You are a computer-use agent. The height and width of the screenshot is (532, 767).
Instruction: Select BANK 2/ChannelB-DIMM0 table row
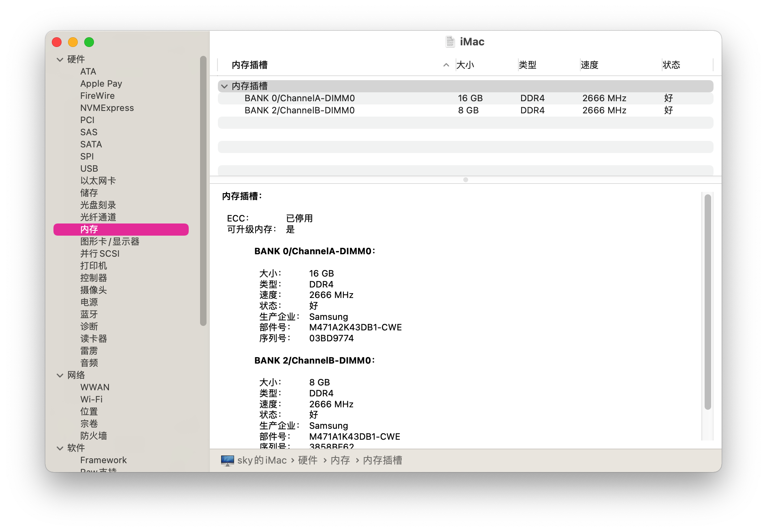coord(465,111)
